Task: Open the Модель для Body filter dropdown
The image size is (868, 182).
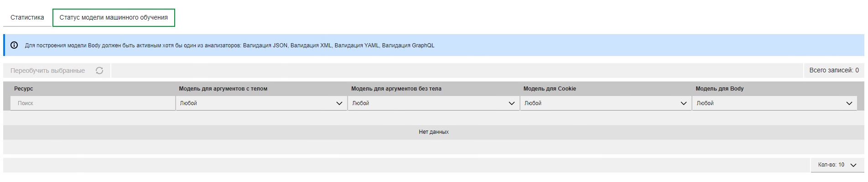Action: 774,103
